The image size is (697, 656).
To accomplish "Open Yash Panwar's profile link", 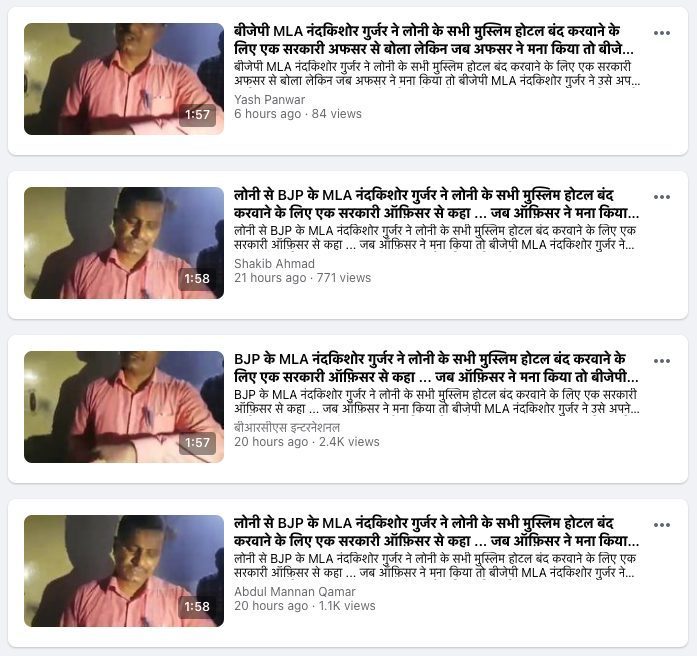I will [269, 100].
